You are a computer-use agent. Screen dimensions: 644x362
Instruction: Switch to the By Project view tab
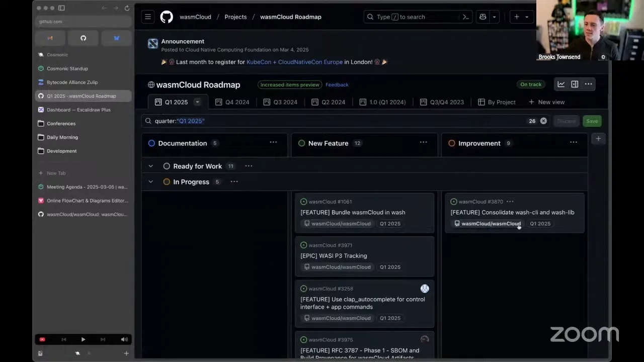click(x=497, y=102)
